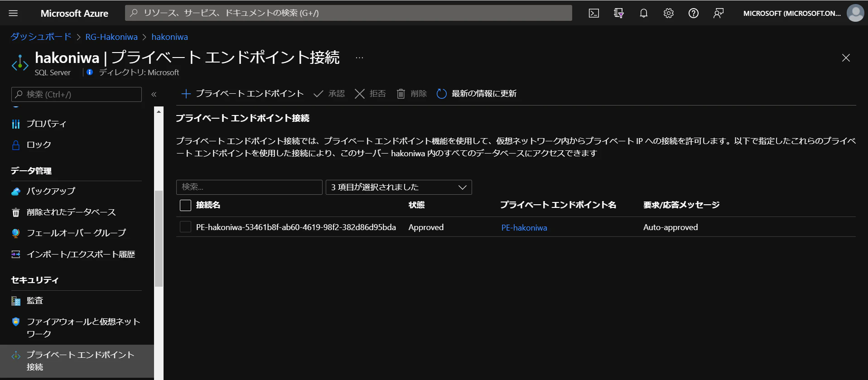Open the Azure portal hamburger menu
The image size is (868, 380).
click(x=13, y=13)
